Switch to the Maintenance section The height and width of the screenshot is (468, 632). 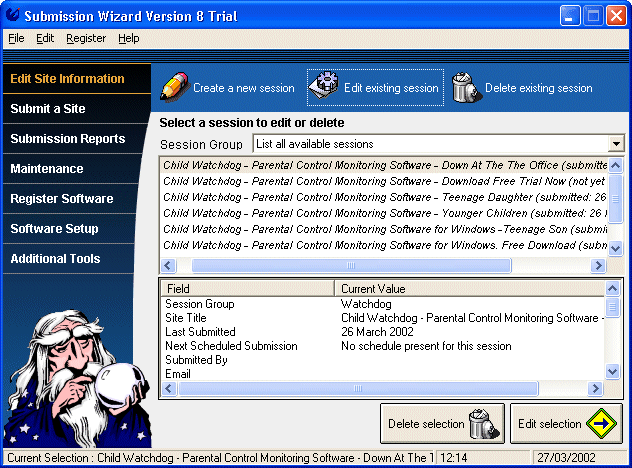click(x=71, y=168)
